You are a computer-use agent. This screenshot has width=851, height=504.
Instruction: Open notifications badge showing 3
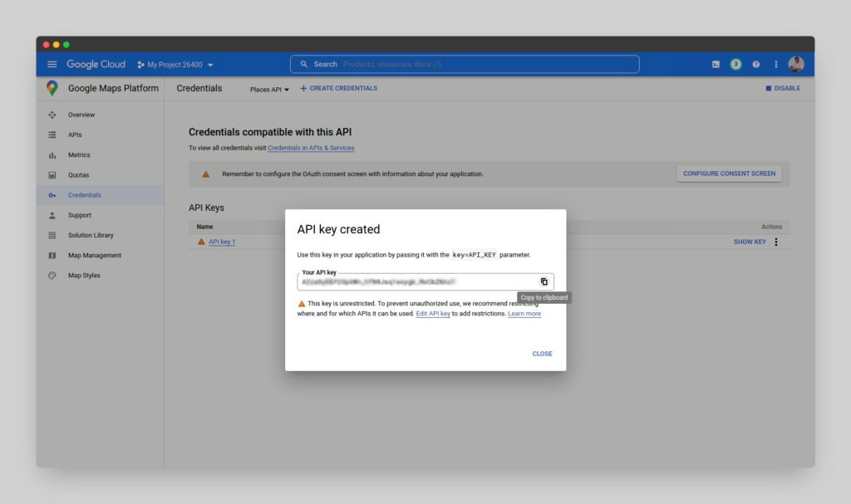(x=735, y=64)
